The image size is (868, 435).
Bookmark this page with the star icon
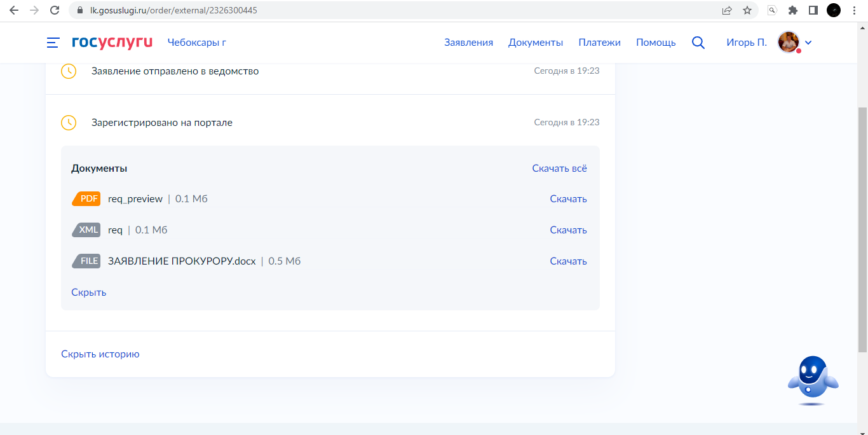[747, 10]
